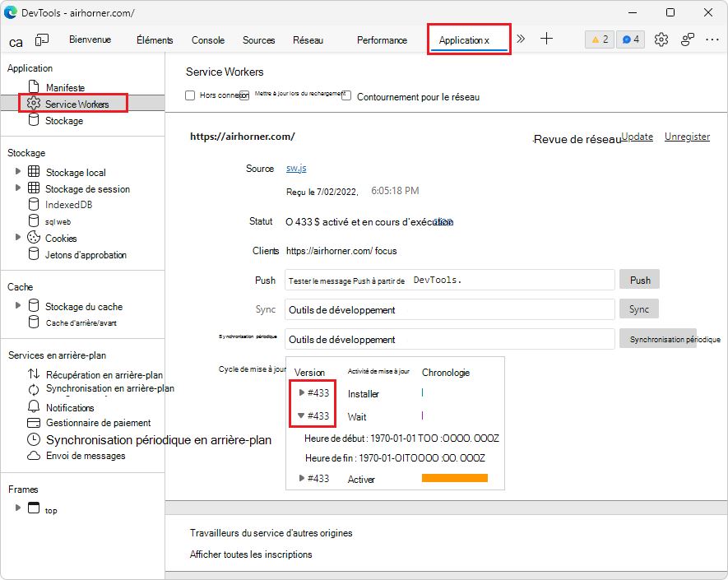Click the Unregister link

pos(687,137)
